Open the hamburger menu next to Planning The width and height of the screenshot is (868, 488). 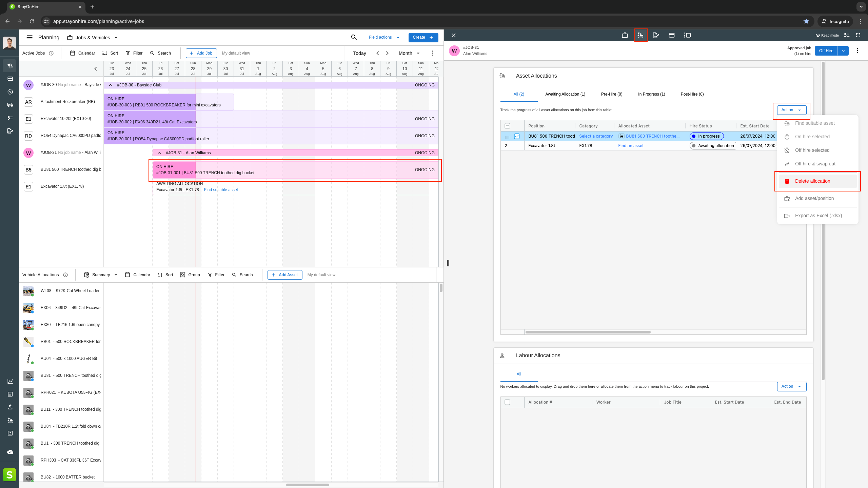click(29, 37)
